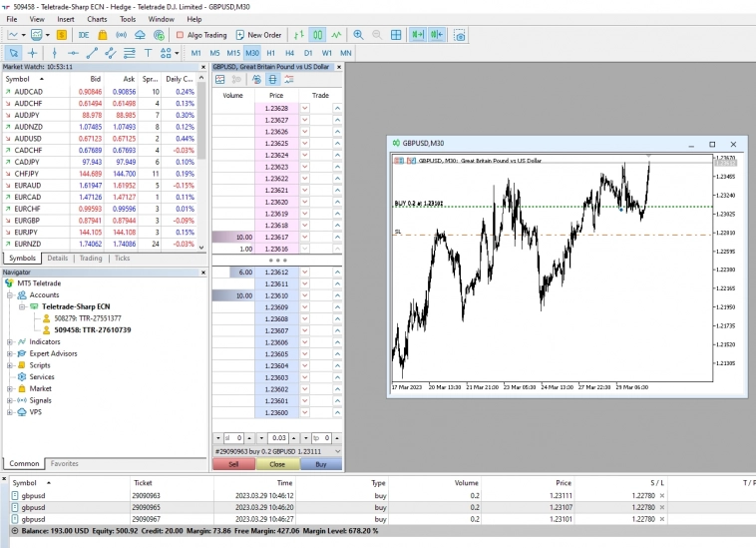756x548 pixels.
Task: Click the Zoom In magnifier icon
Action: (358, 35)
